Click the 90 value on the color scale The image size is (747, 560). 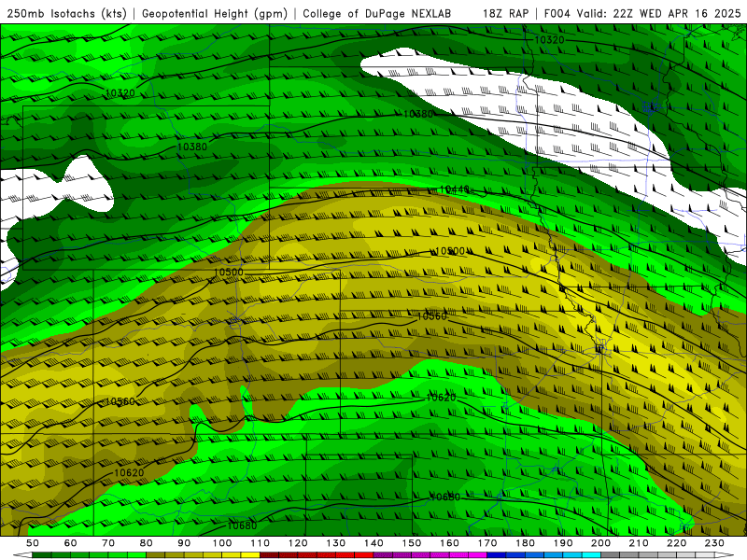point(184,543)
